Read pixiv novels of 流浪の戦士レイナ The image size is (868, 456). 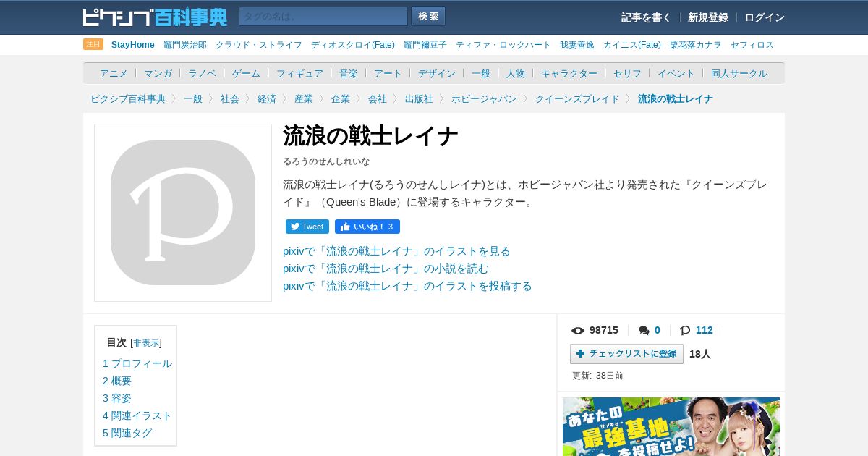(x=386, y=269)
